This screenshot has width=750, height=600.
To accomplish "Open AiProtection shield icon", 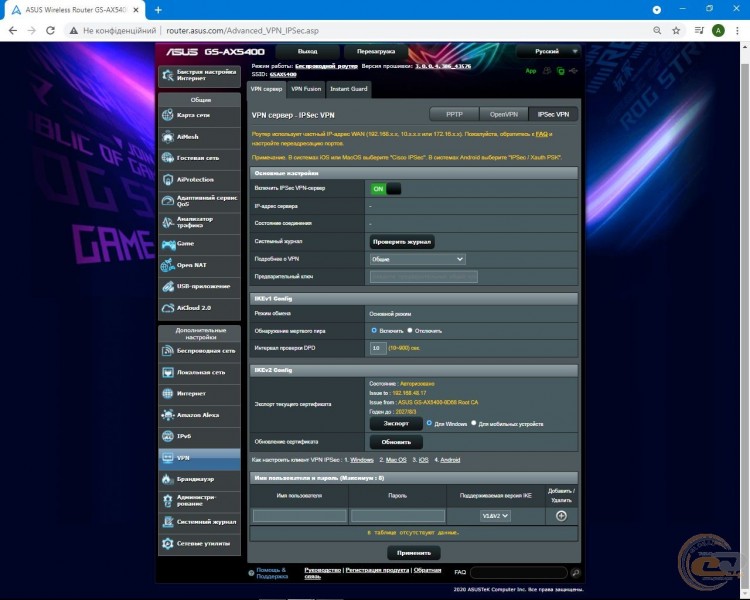I will click(167, 179).
